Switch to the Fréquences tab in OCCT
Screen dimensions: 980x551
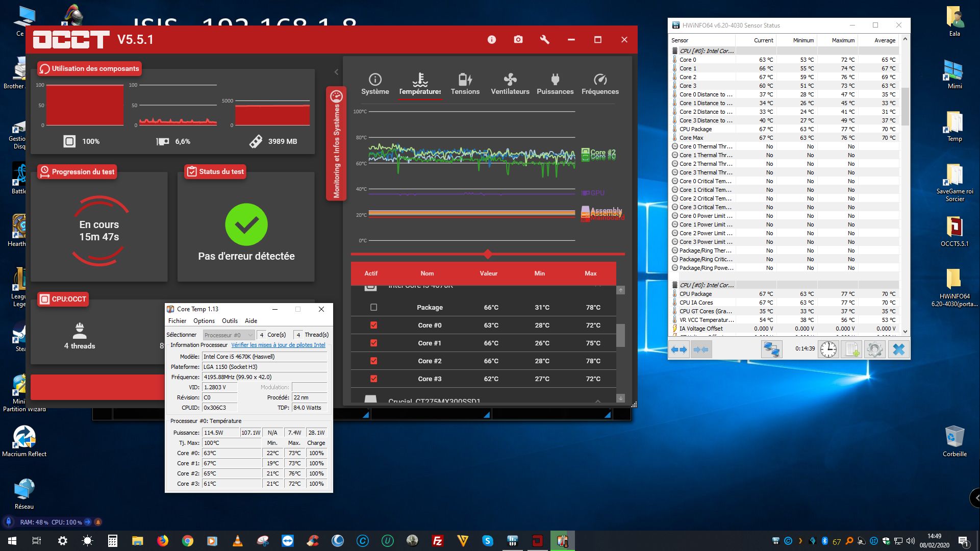pyautogui.click(x=600, y=84)
